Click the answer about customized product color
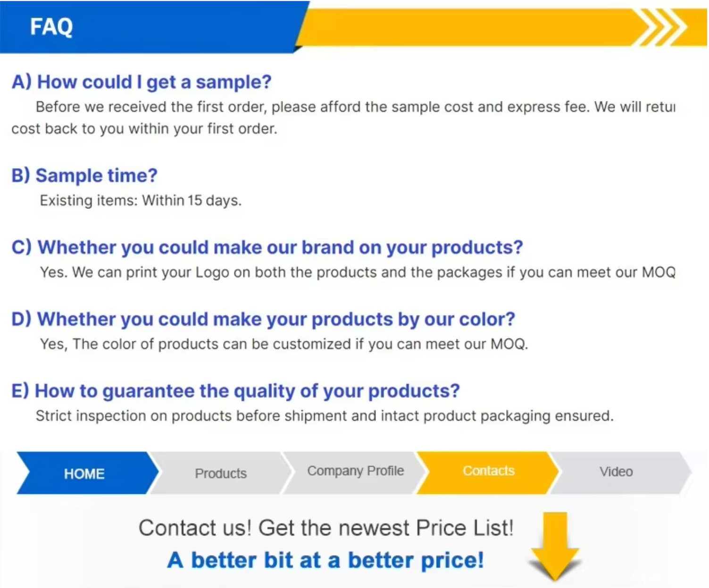Viewport: 709px width, 588px height. (284, 344)
